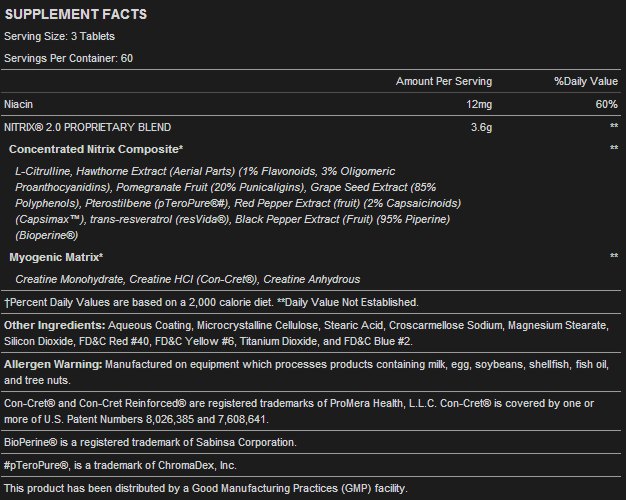This screenshot has width=626, height=500.
Task: Click the 'Allergen Warning:' label
Action: tap(53, 365)
